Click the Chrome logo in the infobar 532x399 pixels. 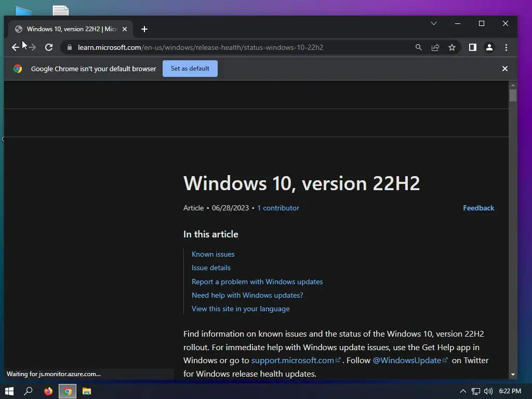coord(18,69)
